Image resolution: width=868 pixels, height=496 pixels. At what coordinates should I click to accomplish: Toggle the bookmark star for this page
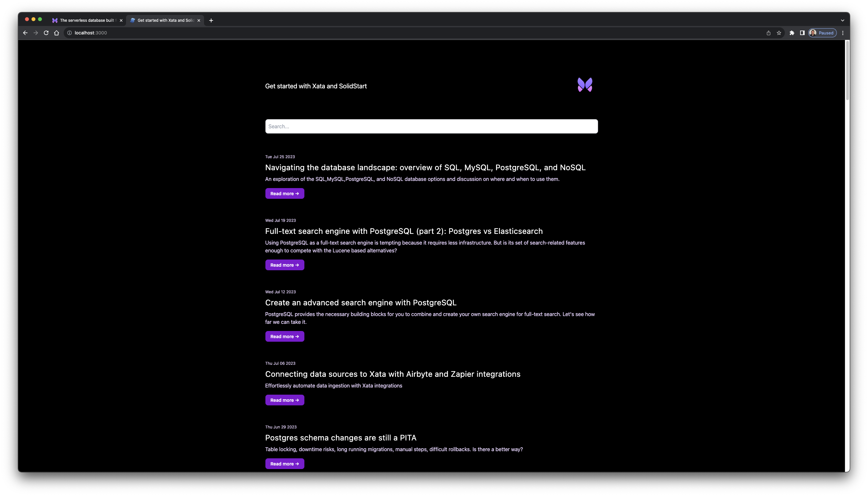pyautogui.click(x=779, y=33)
